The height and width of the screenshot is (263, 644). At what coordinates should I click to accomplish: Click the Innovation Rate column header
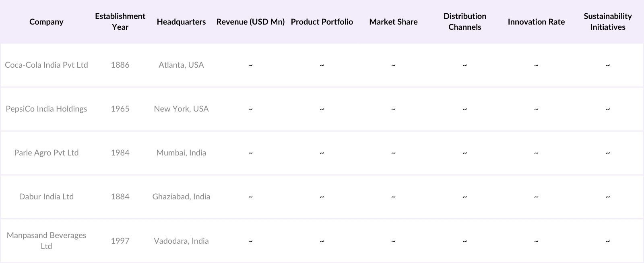click(536, 22)
